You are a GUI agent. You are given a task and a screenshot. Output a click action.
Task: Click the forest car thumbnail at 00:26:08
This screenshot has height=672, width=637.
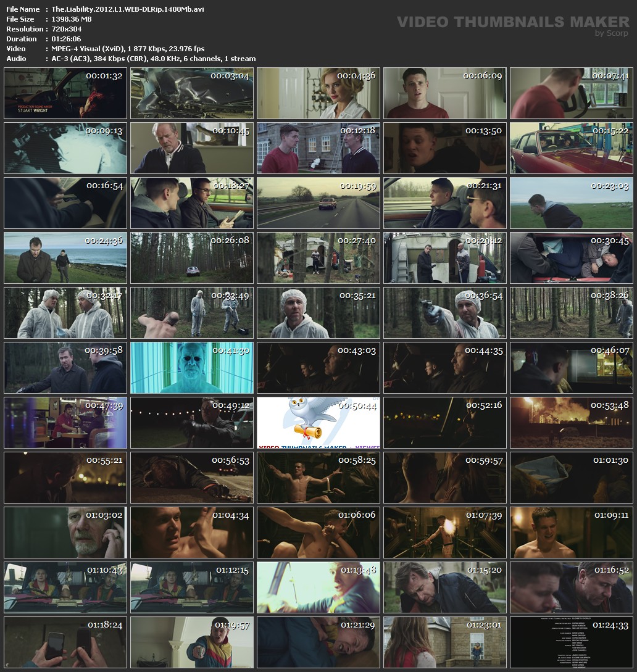[x=192, y=258]
